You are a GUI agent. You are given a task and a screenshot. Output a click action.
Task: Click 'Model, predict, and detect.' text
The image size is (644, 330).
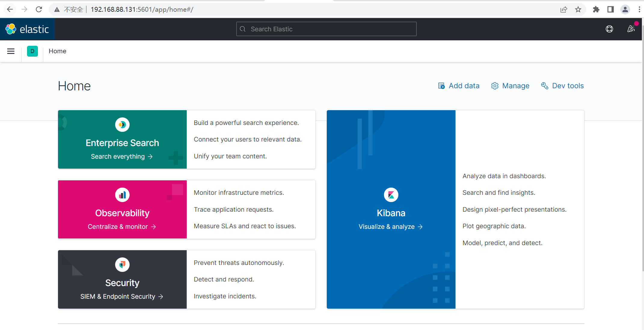[502, 243]
